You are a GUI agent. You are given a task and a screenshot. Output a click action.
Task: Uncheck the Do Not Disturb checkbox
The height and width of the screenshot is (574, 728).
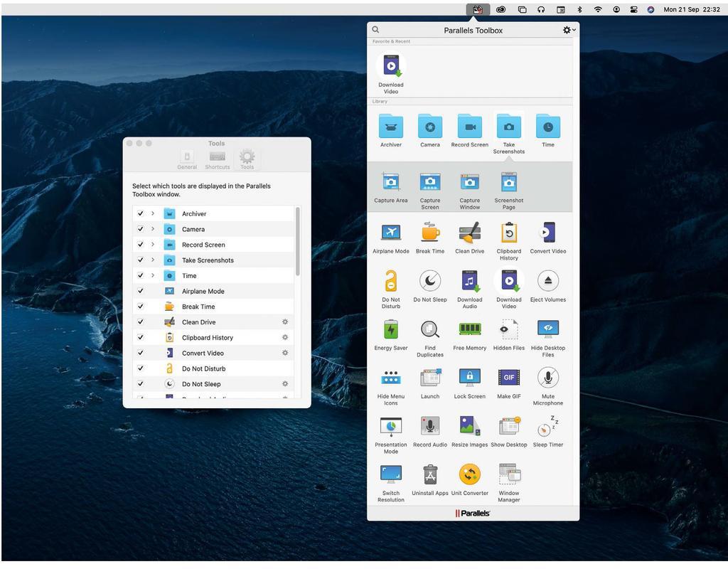tap(140, 368)
